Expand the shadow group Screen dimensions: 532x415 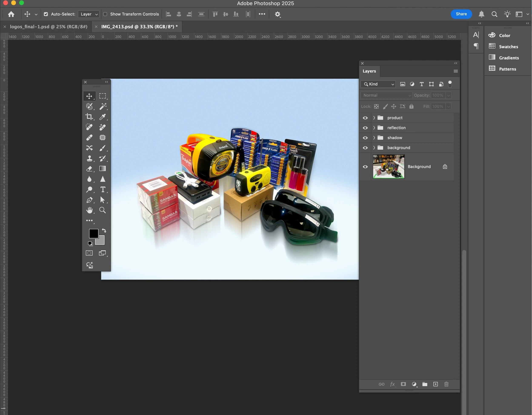pyautogui.click(x=374, y=138)
